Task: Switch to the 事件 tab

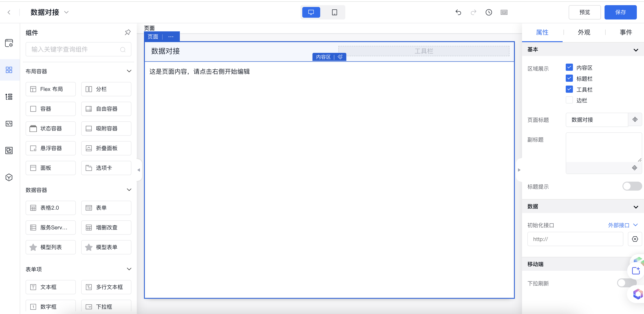Action: pos(626,32)
